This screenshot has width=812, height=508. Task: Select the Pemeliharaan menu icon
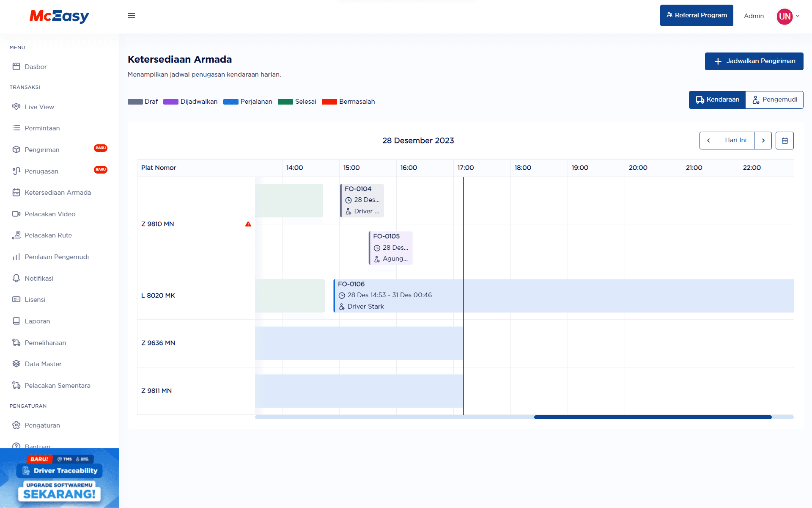click(16, 342)
